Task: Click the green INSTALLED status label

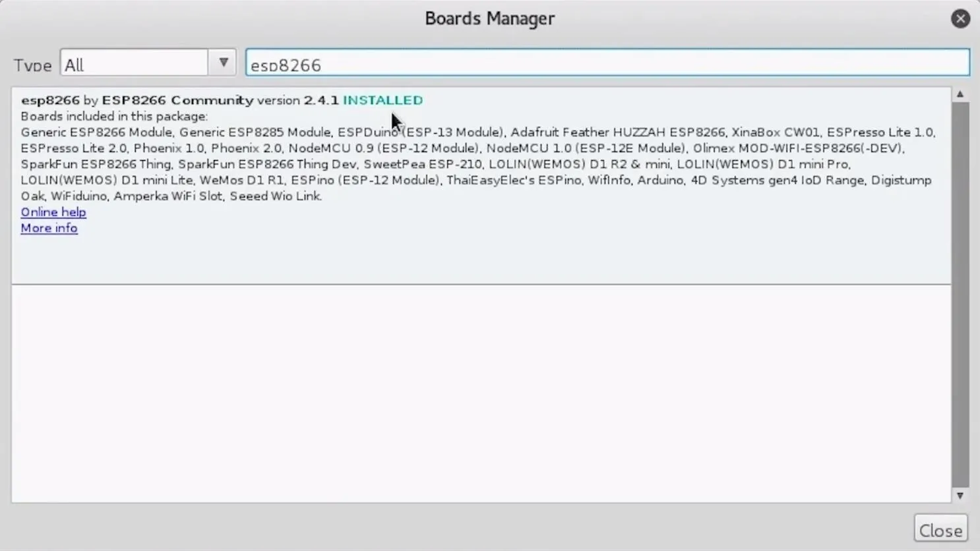Action: pos(383,100)
